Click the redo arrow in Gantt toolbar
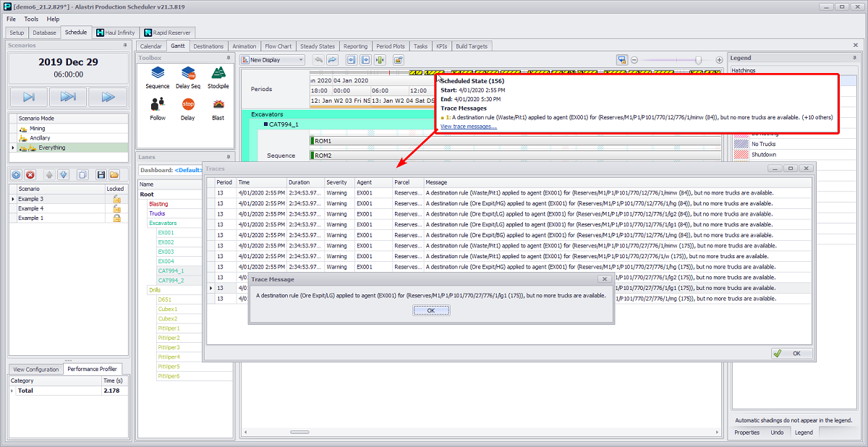The height and width of the screenshot is (447, 868). [332, 60]
